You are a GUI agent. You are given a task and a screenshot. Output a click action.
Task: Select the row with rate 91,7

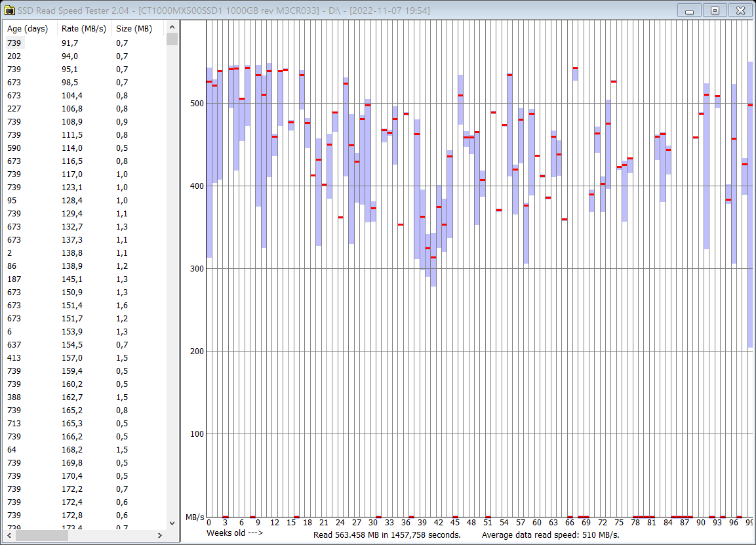85,43
